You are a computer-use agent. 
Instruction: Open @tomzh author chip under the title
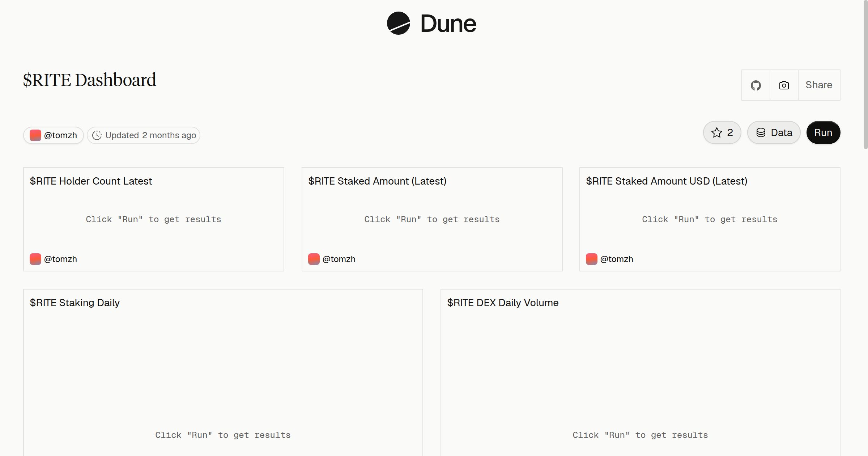[54, 135]
